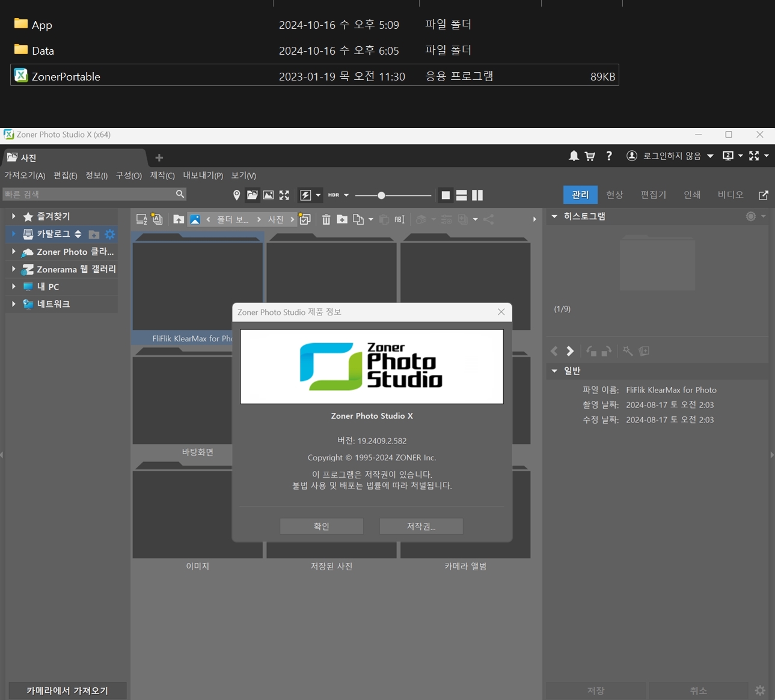Open the 편집(E) menu
This screenshot has height=700, width=775.
[65, 175]
